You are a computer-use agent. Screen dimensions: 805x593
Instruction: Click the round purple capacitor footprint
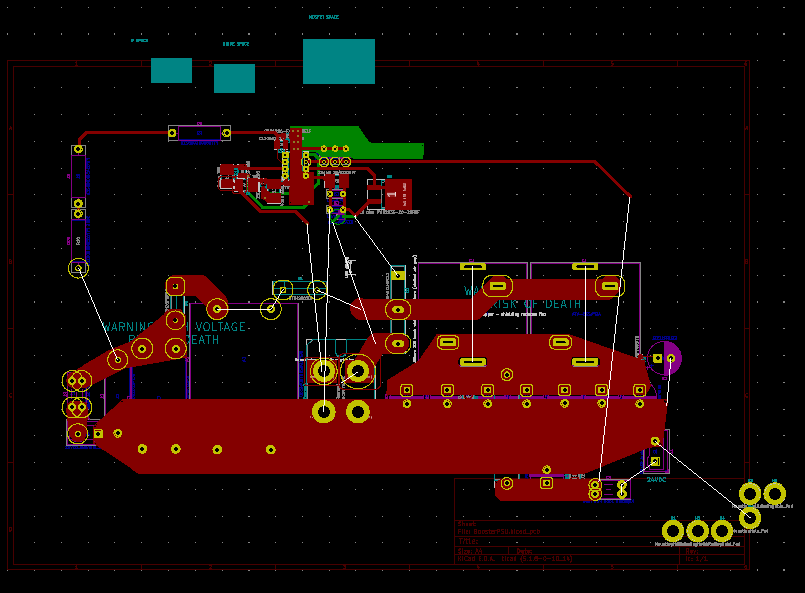pyautogui.click(x=664, y=358)
